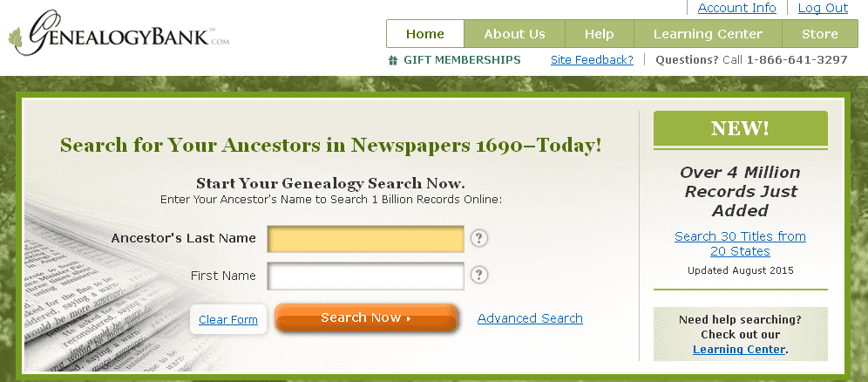The width and height of the screenshot is (868, 382).
Task: Click the Start Your Genealogy Search Now heading
Action: point(330,183)
